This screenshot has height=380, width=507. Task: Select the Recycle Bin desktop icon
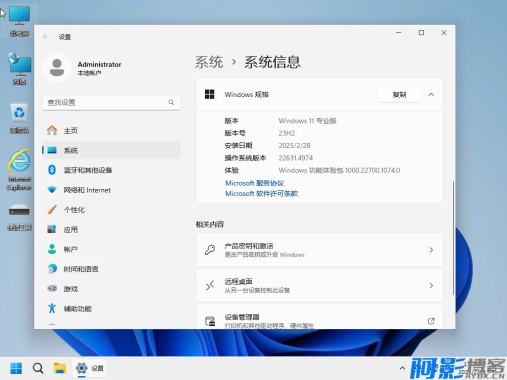pos(19,119)
